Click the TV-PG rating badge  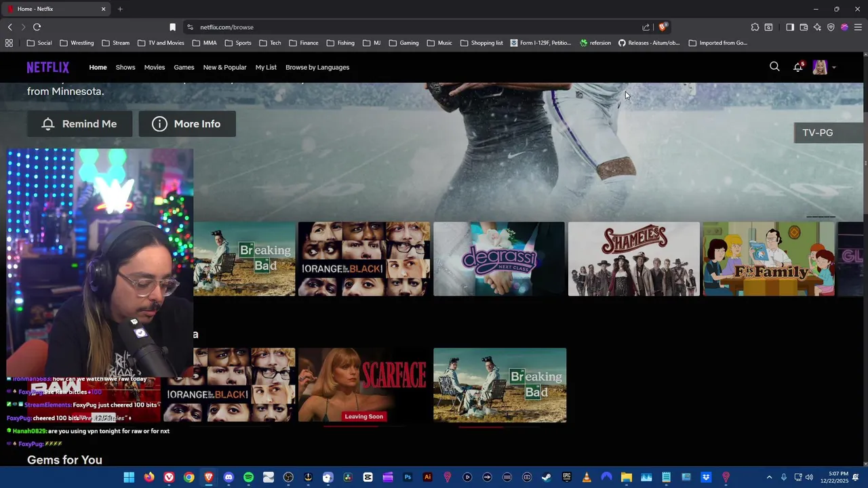pyautogui.click(x=829, y=133)
